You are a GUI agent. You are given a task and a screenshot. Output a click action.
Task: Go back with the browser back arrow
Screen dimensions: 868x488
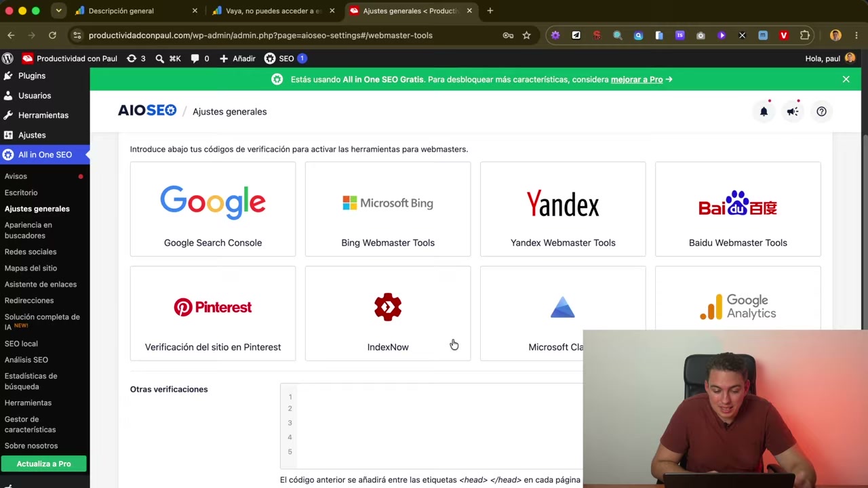11,35
